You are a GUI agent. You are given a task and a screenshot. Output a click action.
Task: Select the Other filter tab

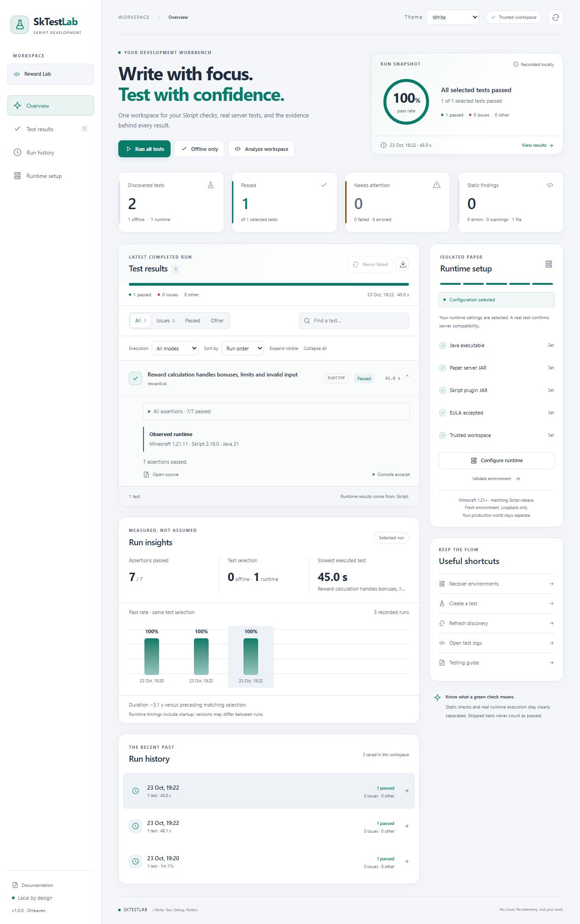[217, 321]
